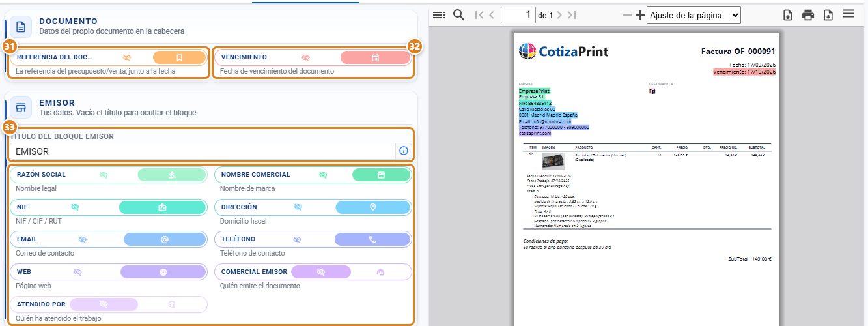
Task: Click highlighted 'Vencimiento: 17/10/2026' in preview
Action: [744, 72]
